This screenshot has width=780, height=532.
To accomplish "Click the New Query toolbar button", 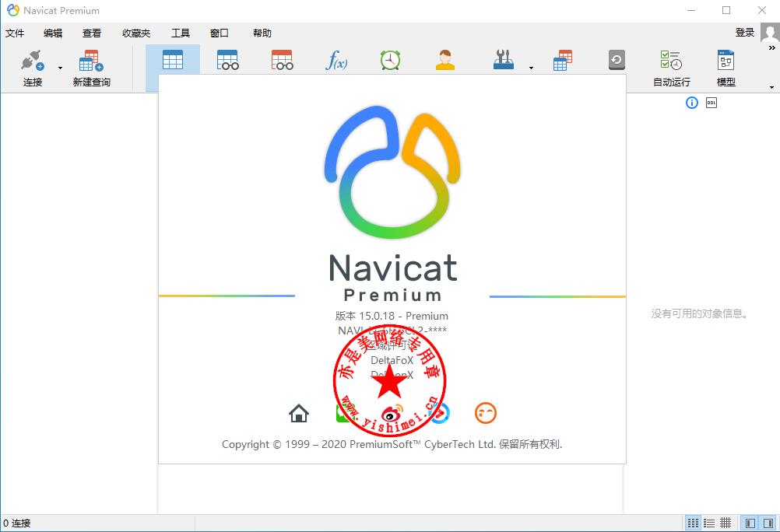I will tap(92, 68).
